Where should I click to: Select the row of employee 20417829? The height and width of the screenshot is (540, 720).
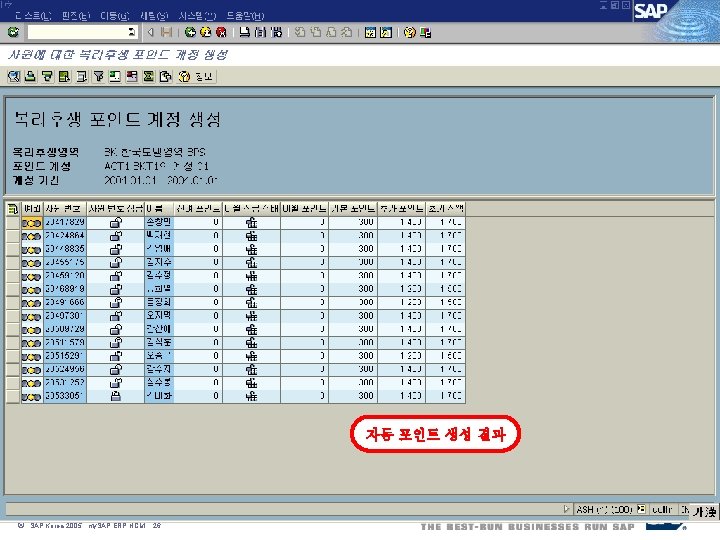[13, 223]
